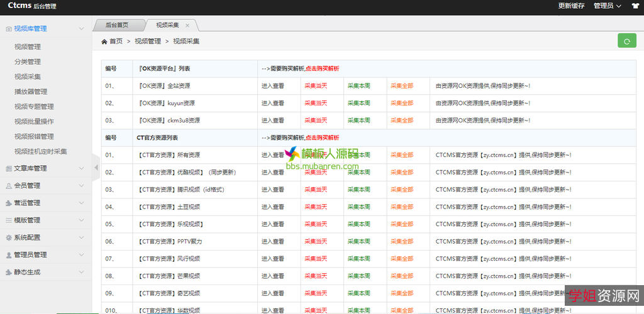Click 视频管理 in the breadcrumb
This screenshot has width=644, height=314.
(x=148, y=41)
